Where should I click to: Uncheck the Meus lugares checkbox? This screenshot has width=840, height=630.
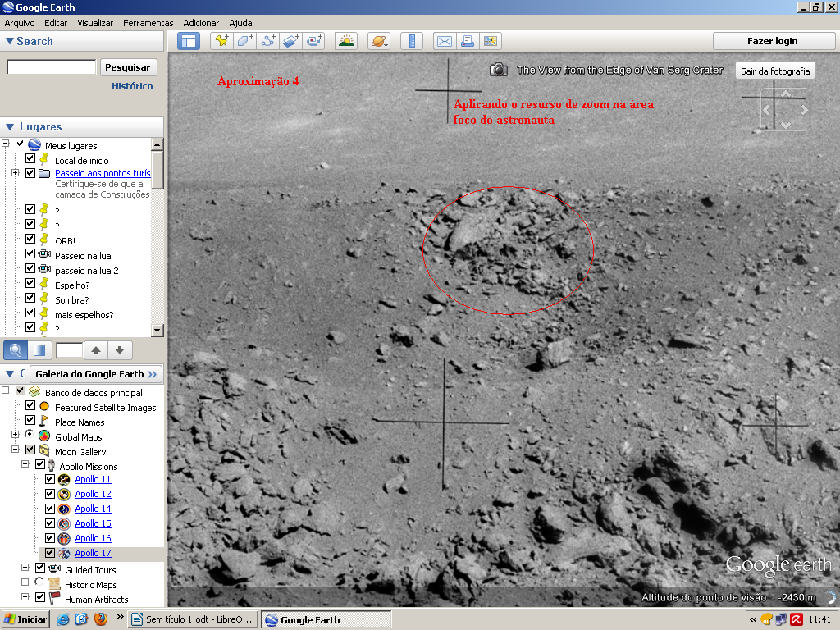coord(21,144)
